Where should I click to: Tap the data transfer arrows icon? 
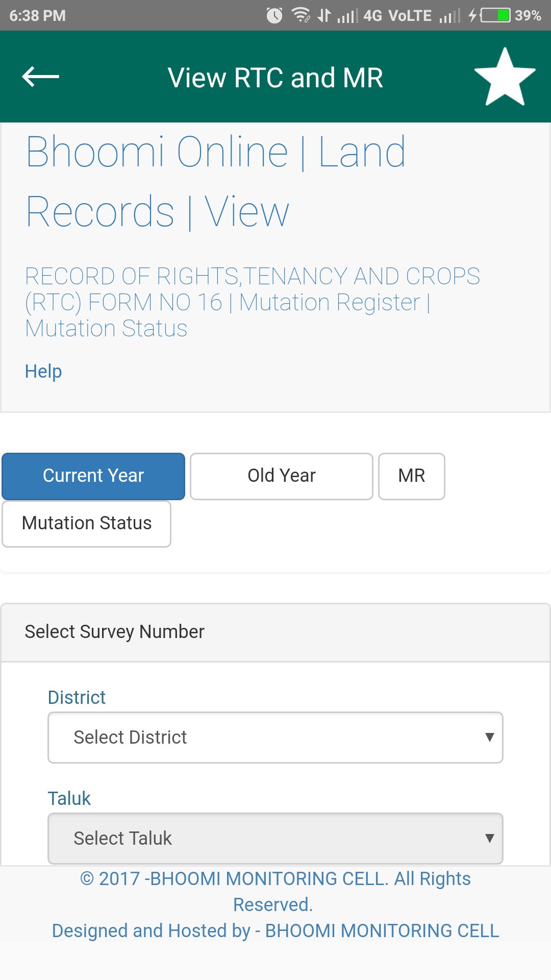tap(324, 15)
